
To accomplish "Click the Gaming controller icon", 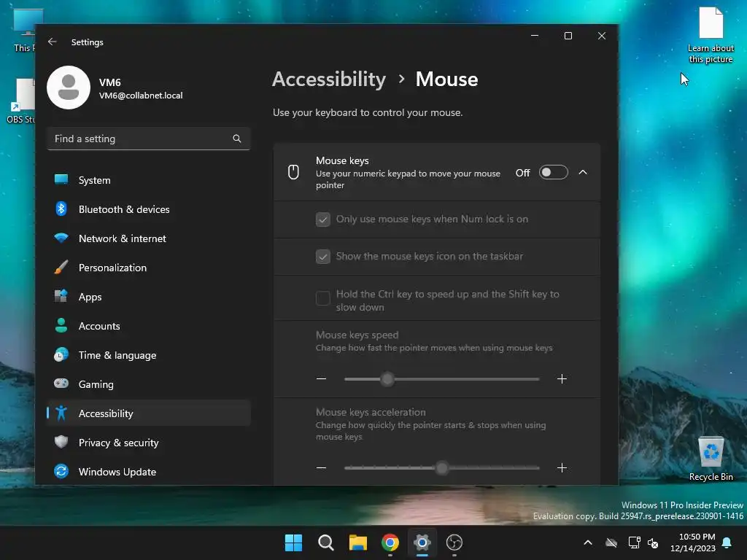I will pos(61,384).
